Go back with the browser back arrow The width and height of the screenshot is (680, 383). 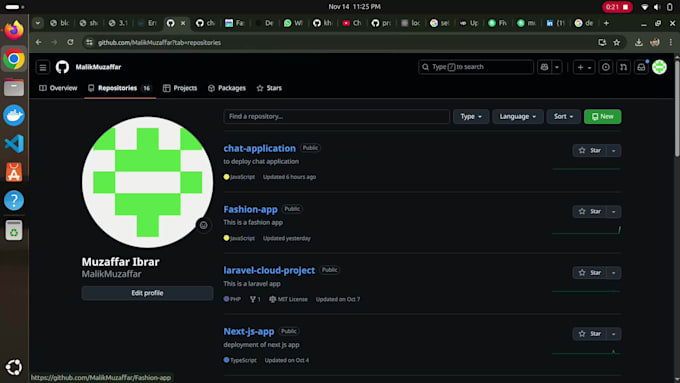(x=39, y=43)
